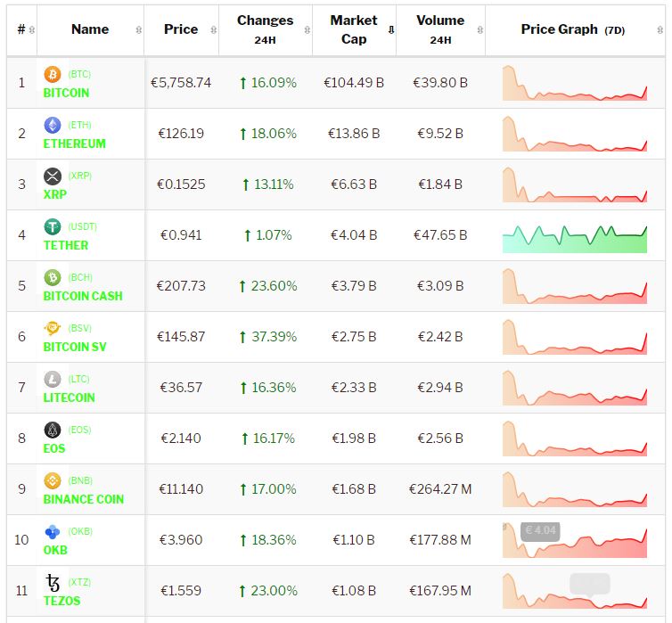Click Bitcoin's 7-day price graph
Screen dimensions: 672x623
tap(575, 83)
